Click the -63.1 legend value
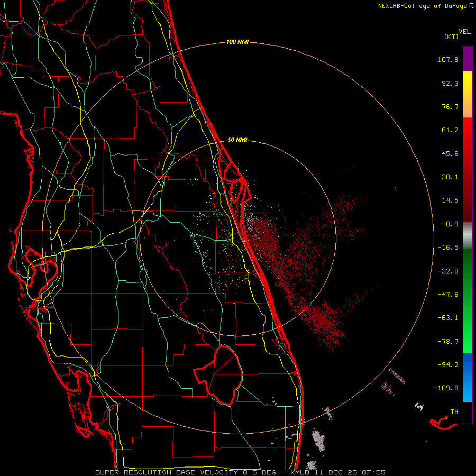476x476 pixels. [448, 318]
